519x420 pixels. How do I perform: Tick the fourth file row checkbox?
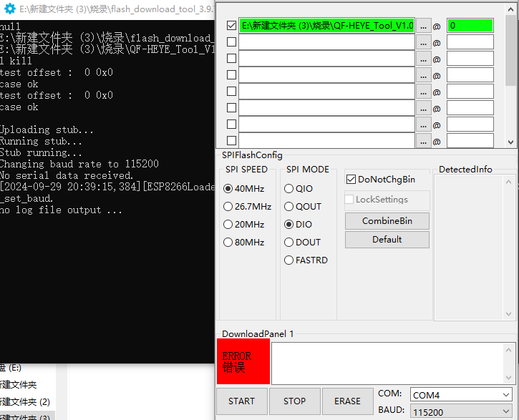pyautogui.click(x=231, y=74)
